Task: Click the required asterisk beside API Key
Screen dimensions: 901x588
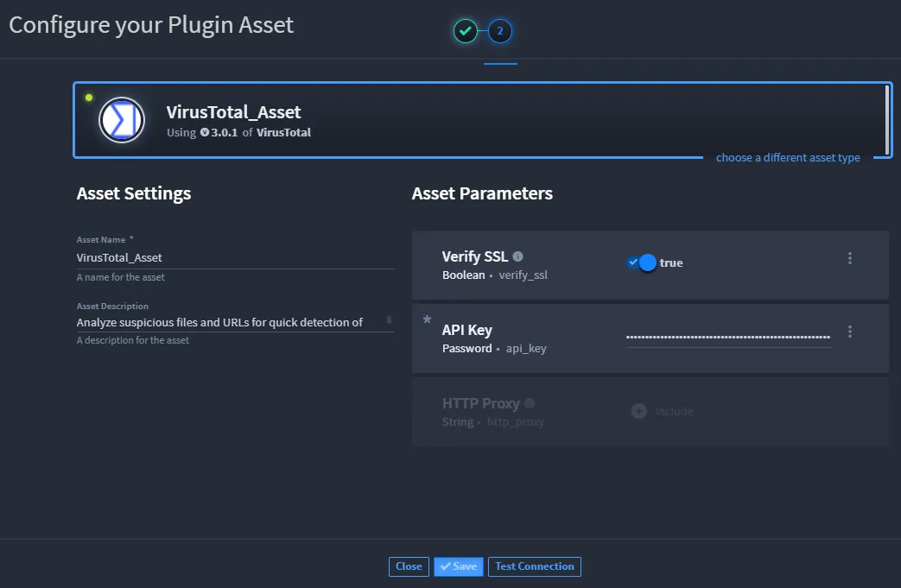Action: [x=427, y=319]
